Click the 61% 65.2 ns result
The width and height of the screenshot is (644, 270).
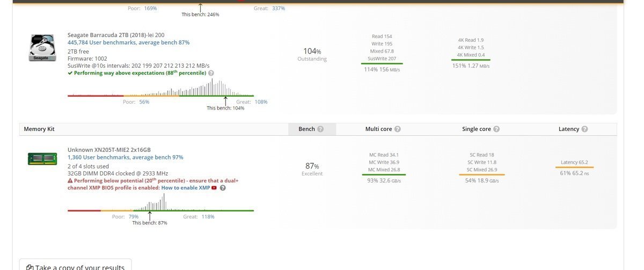coord(574,173)
